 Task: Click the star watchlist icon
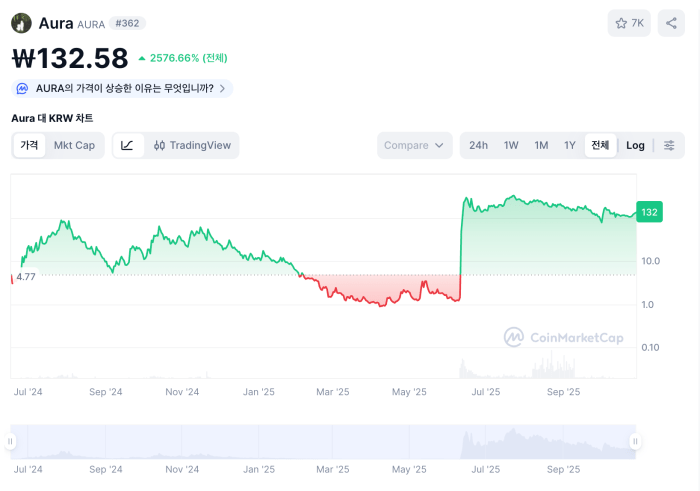coord(621,23)
